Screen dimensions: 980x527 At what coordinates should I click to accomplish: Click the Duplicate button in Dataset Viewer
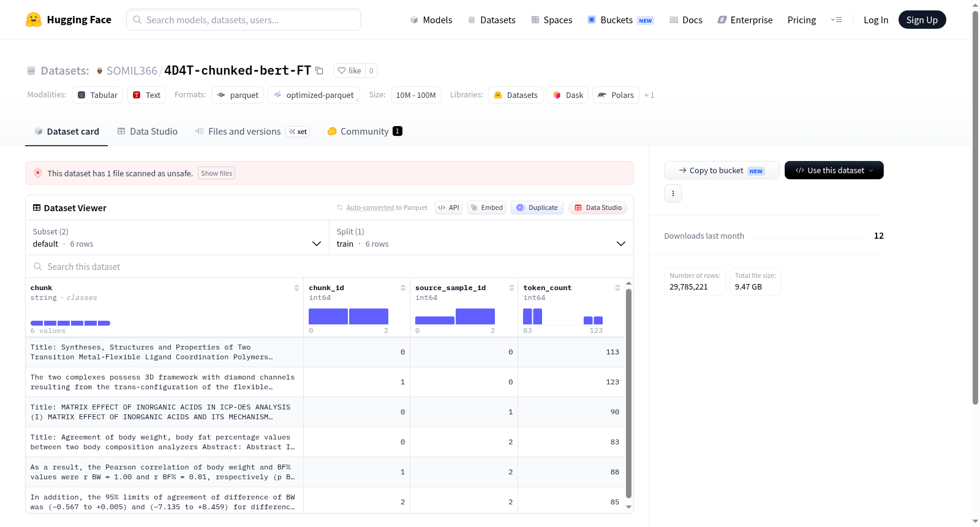click(x=537, y=207)
